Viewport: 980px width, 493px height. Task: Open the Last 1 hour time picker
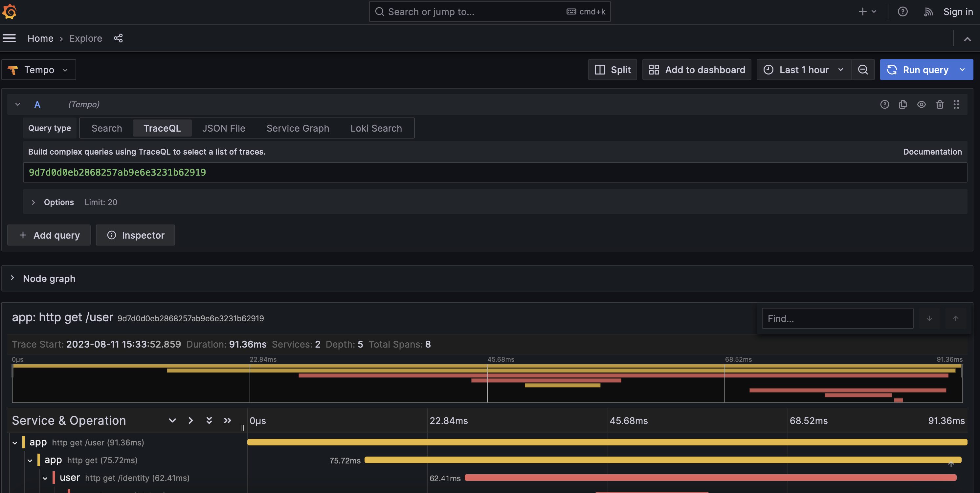pyautogui.click(x=804, y=70)
